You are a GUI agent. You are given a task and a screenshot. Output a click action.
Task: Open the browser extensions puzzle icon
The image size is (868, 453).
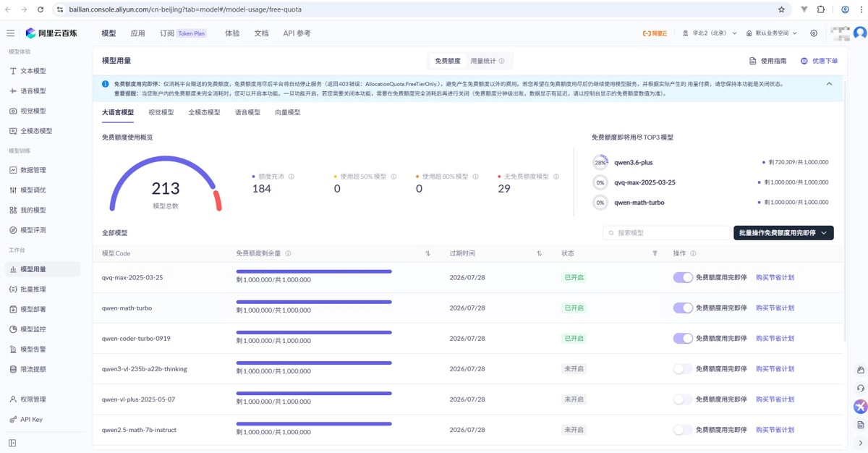click(x=821, y=9)
